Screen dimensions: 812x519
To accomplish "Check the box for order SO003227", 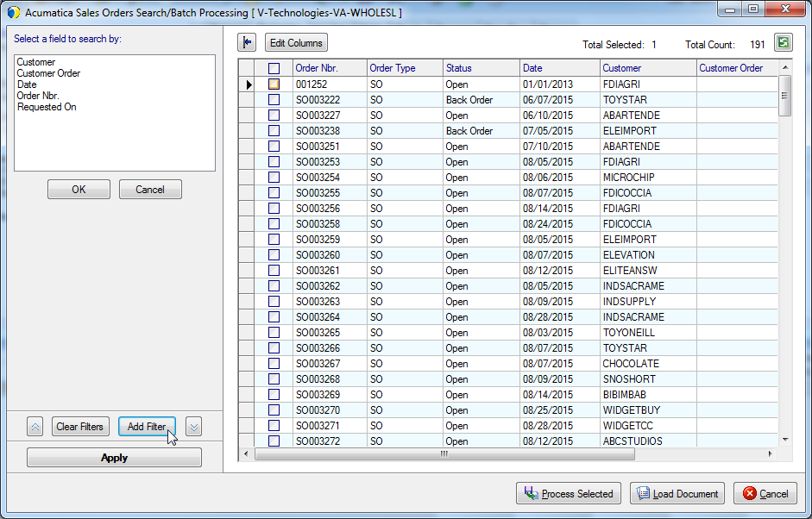I will pyautogui.click(x=274, y=115).
